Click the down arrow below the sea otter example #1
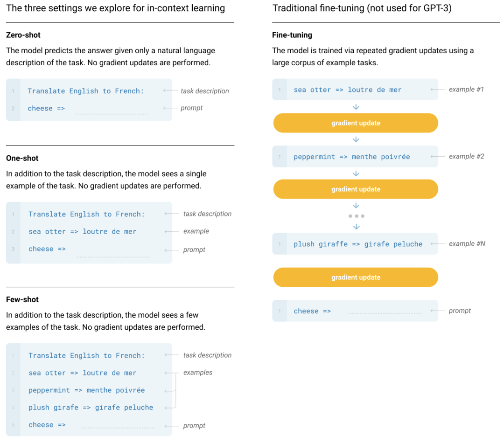This screenshot has width=504, height=443. pyautogui.click(x=356, y=107)
